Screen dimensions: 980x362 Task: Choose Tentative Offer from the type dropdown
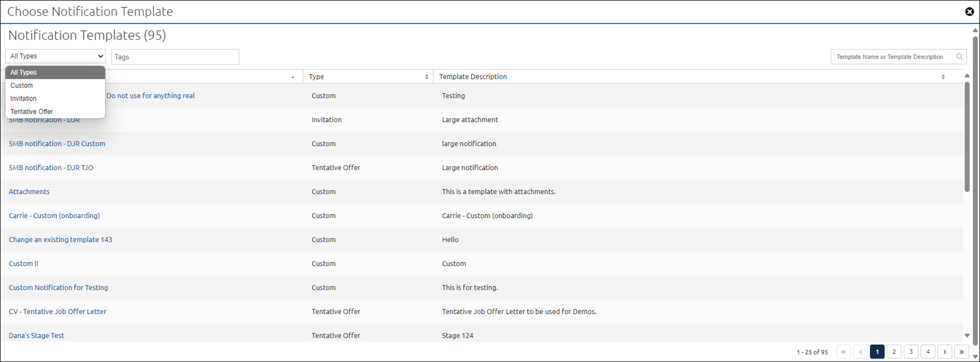[x=55, y=111]
